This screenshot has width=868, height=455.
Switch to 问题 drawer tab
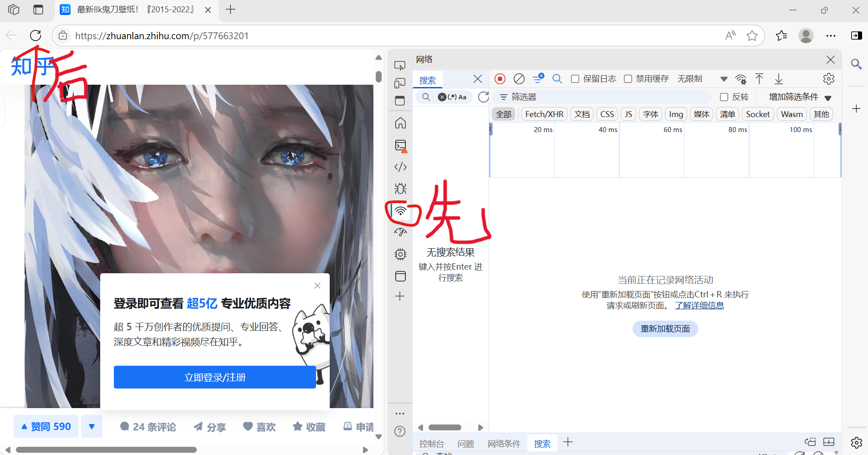click(466, 444)
